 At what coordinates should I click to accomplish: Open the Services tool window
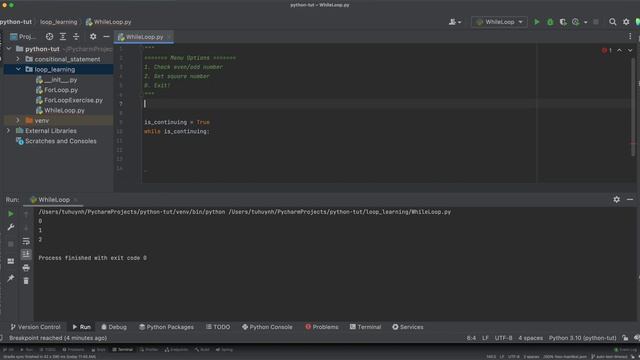click(x=408, y=327)
